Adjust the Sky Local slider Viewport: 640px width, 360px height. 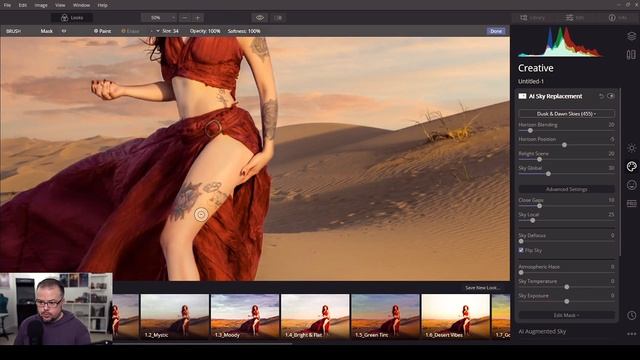(x=566, y=220)
